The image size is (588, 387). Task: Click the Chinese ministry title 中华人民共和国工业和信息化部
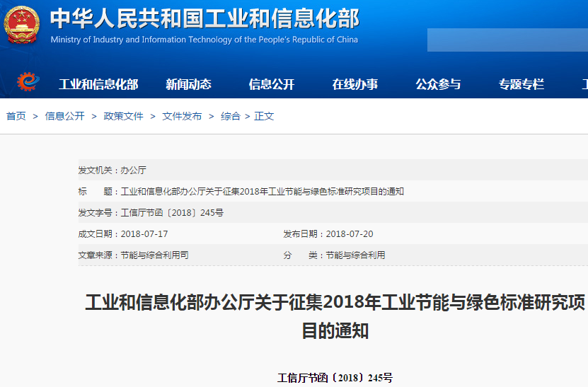point(204,19)
